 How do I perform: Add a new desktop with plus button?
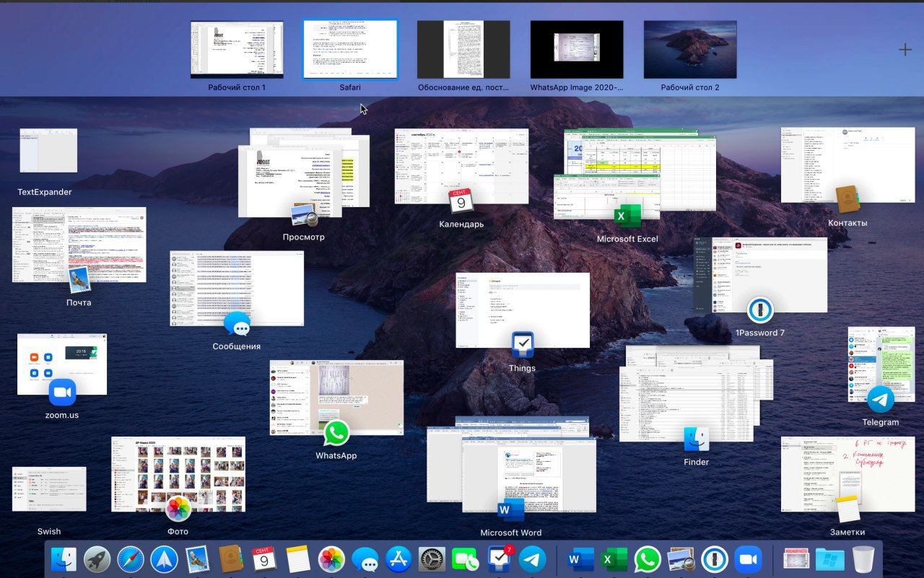905,50
